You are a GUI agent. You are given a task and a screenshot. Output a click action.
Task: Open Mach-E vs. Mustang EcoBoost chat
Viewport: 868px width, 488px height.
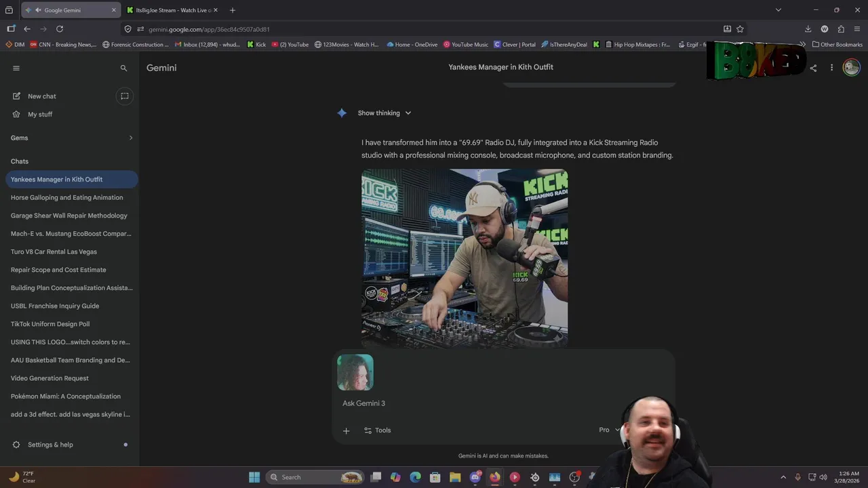pos(71,234)
